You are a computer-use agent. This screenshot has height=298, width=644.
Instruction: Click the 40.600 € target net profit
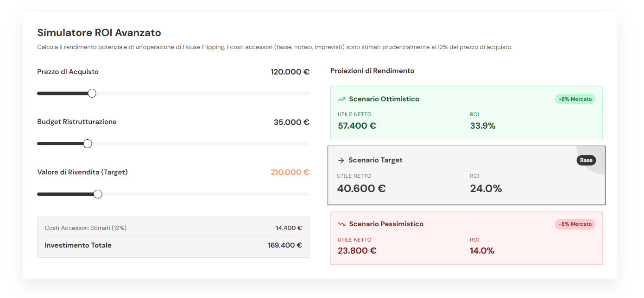pyautogui.click(x=361, y=188)
